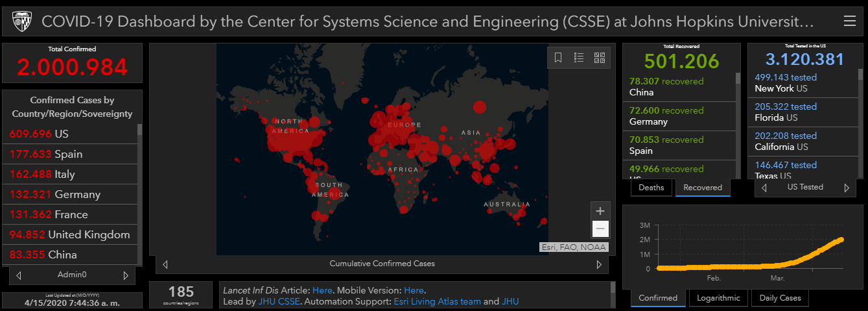
Task: Open the Lancet article Here link
Action: click(322, 290)
